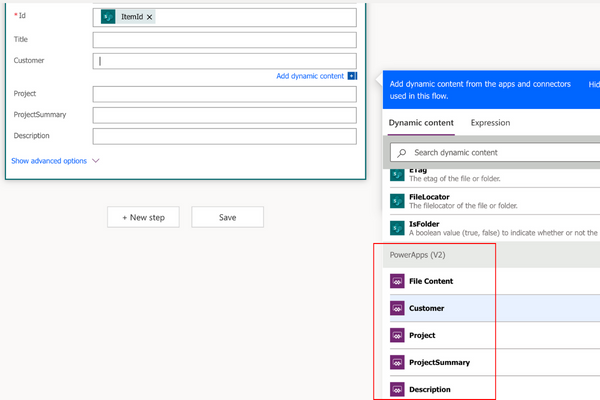
Task: Click the PowerApps icon beside File Content
Action: (x=397, y=281)
